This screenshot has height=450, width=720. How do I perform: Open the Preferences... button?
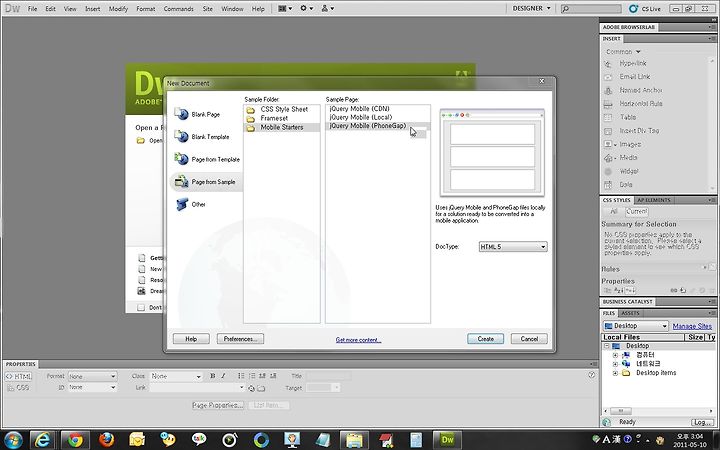240,339
